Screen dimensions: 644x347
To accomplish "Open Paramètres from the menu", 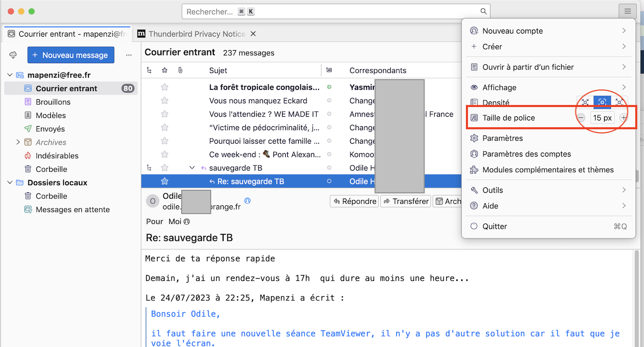I will pyautogui.click(x=548, y=139).
